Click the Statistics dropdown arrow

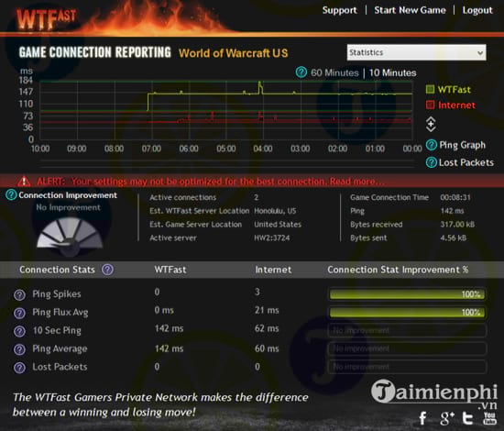point(480,52)
